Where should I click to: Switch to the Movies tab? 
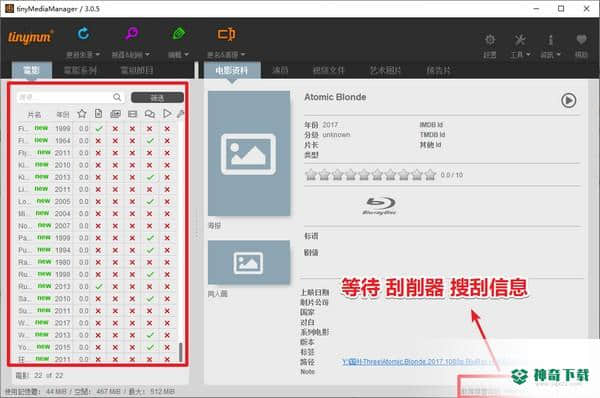pos(31,70)
